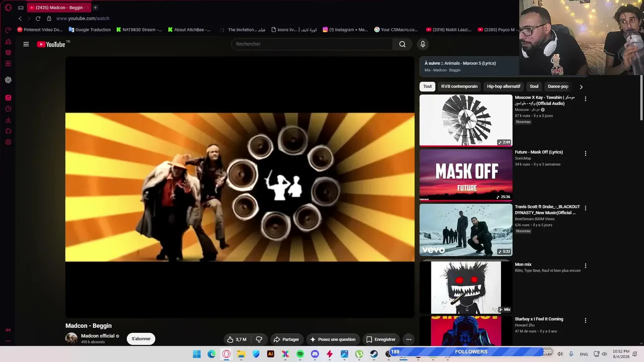The height and width of the screenshot is (362, 644).
Task: Click the taskbar clock showing 10:52 PM
Action: tap(621, 354)
